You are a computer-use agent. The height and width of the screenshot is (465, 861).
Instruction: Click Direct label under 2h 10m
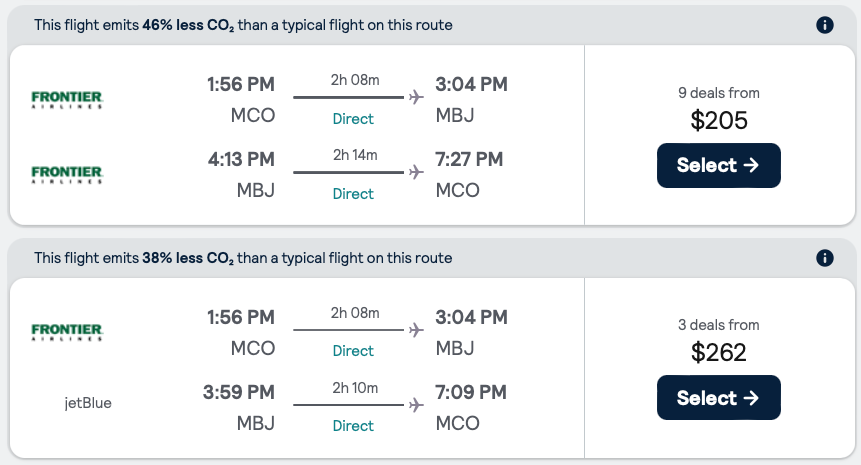[x=353, y=426]
